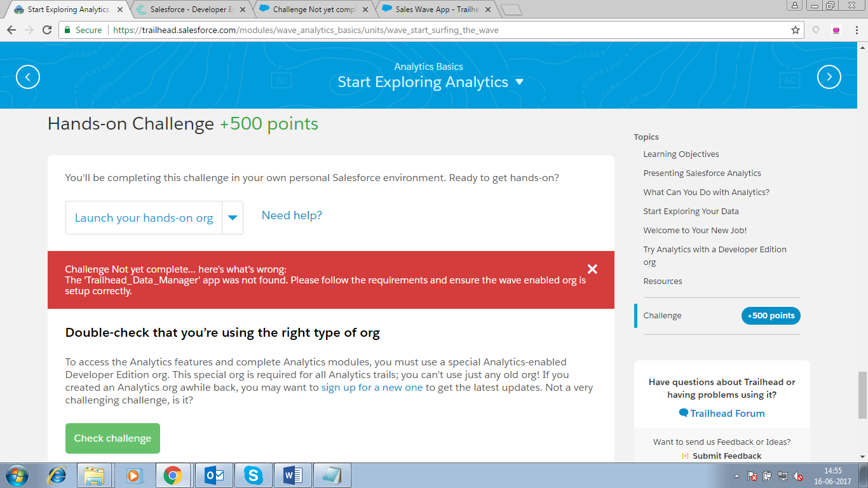View site security info via lock icon

[68, 30]
